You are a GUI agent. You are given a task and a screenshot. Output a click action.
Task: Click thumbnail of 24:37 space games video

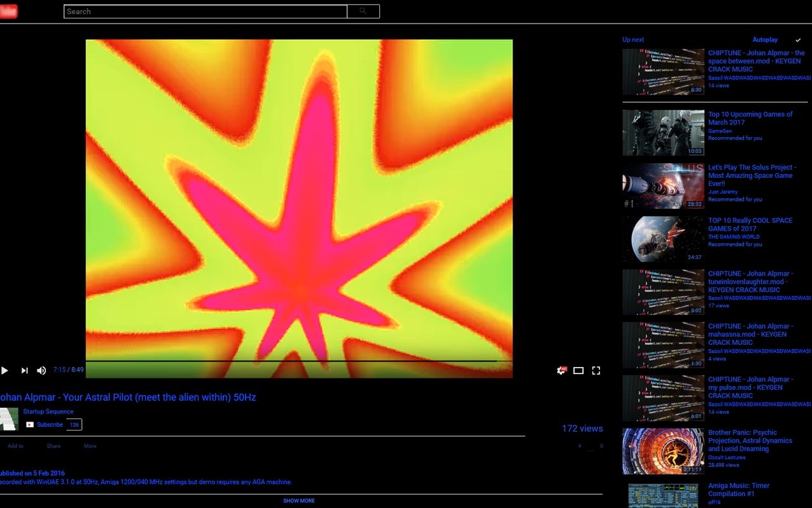coord(664,239)
